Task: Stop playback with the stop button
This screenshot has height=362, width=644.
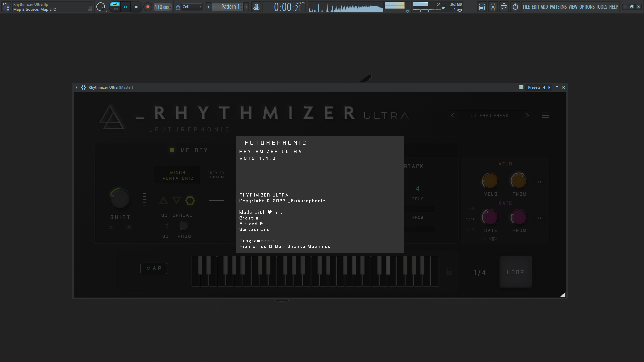Action: 136,7
